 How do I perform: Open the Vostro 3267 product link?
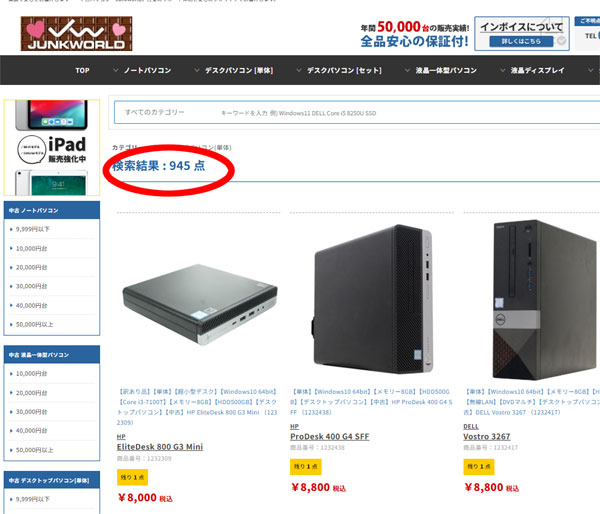click(x=486, y=437)
